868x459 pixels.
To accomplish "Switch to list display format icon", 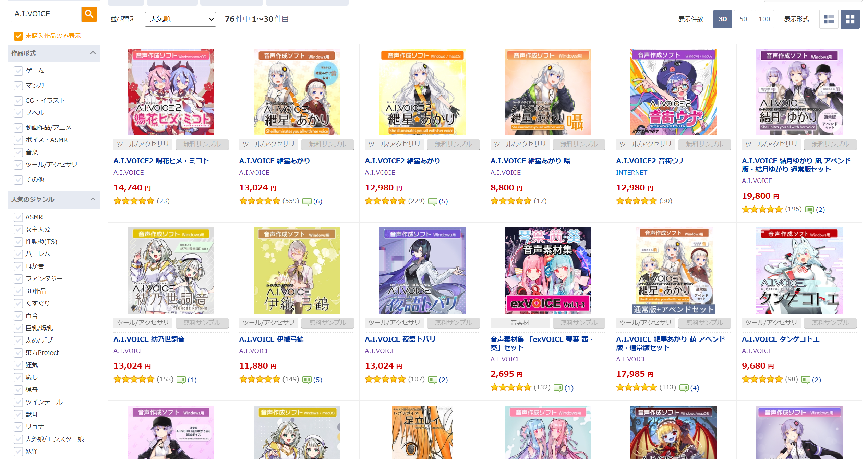I will [x=829, y=19].
